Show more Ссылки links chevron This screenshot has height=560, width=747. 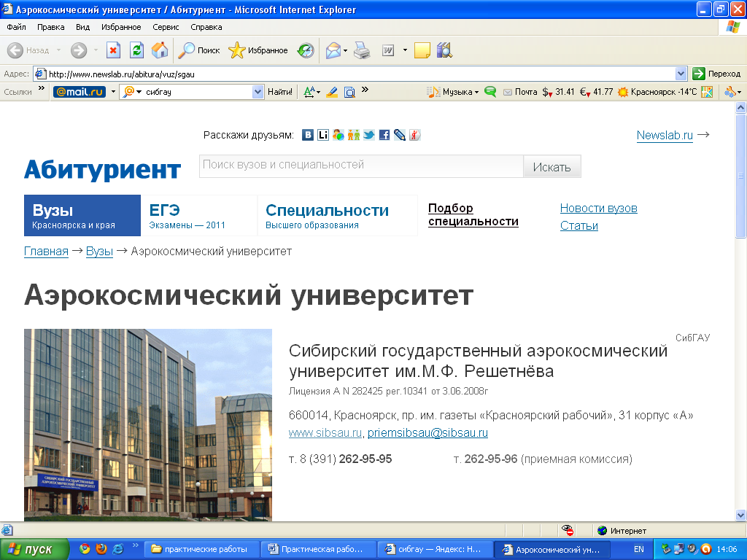coord(42,88)
